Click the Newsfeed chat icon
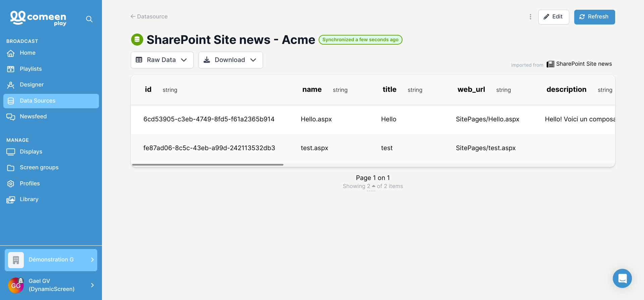644x300 pixels. 11,117
